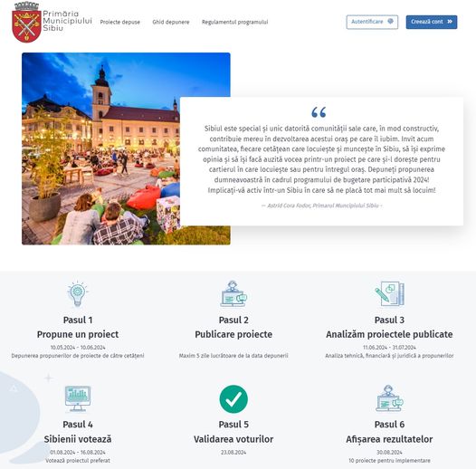The width and height of the screenshot is (476, 469).
Task: Select the Sibienii votează heading
Action: pyautogui.click(x=78, y=439)
